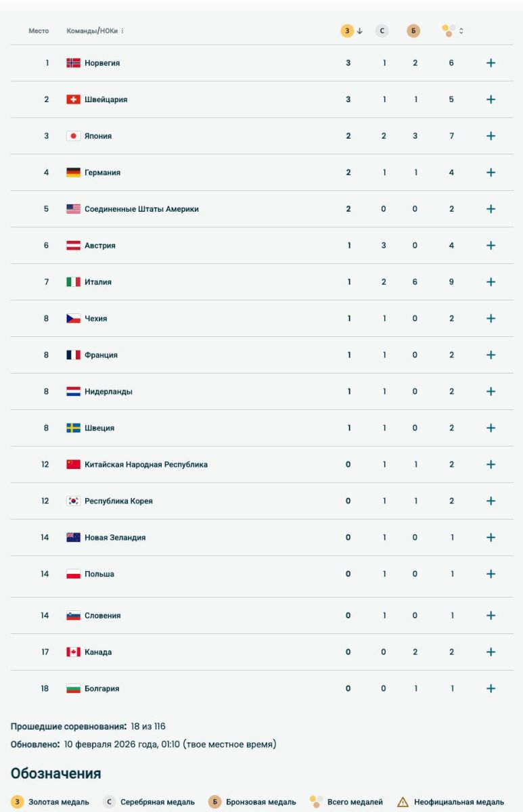Open the Австрия team link
Screen dimensions: 523x812
pos(99,246)
